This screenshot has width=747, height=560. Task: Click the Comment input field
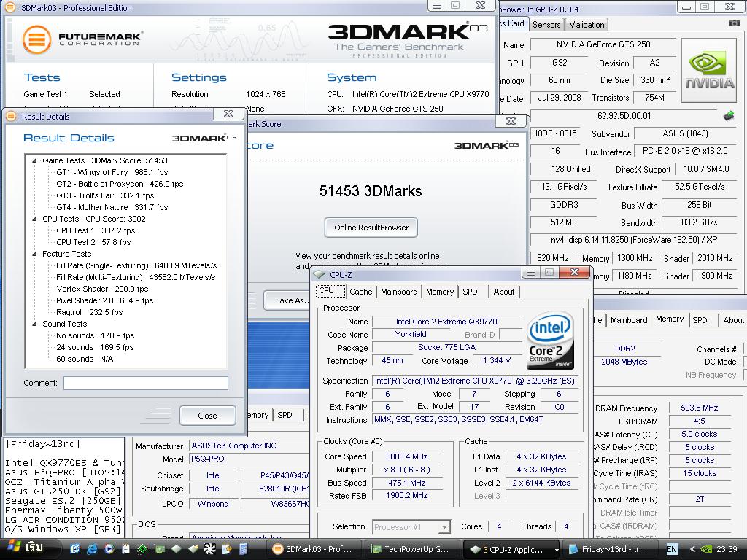[x=146, y=383]
